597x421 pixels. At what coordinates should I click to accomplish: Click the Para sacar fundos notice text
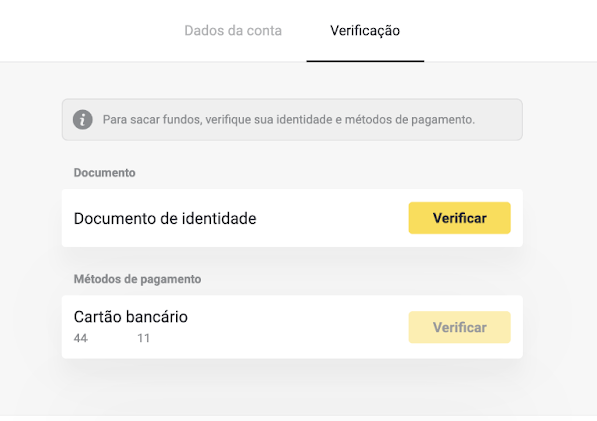(289, 120)
